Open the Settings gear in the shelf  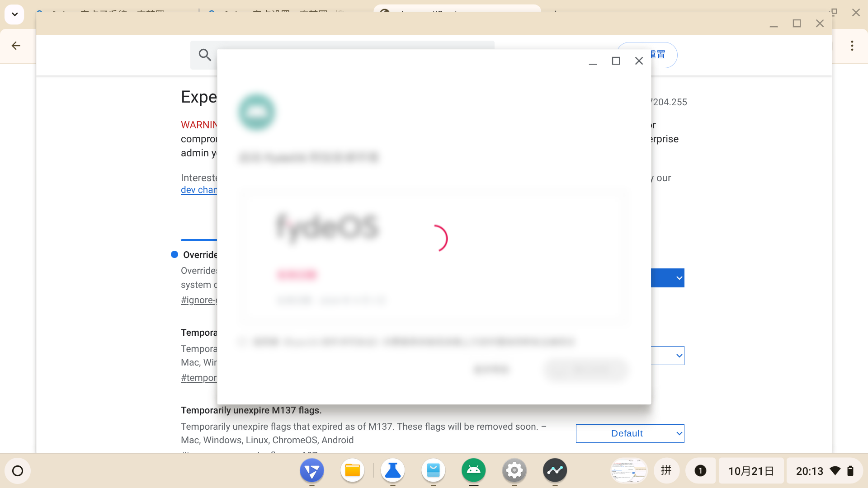coord(514,471)
